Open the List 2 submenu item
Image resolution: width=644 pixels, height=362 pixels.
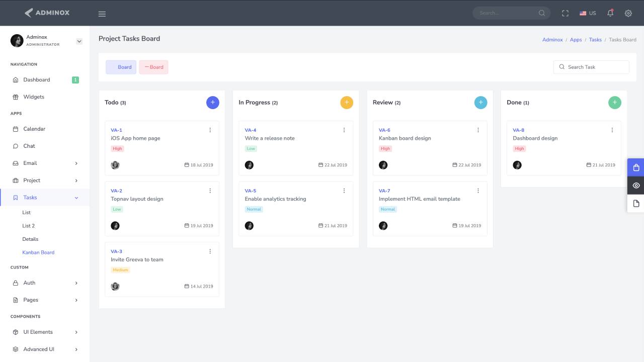(29, 226)
